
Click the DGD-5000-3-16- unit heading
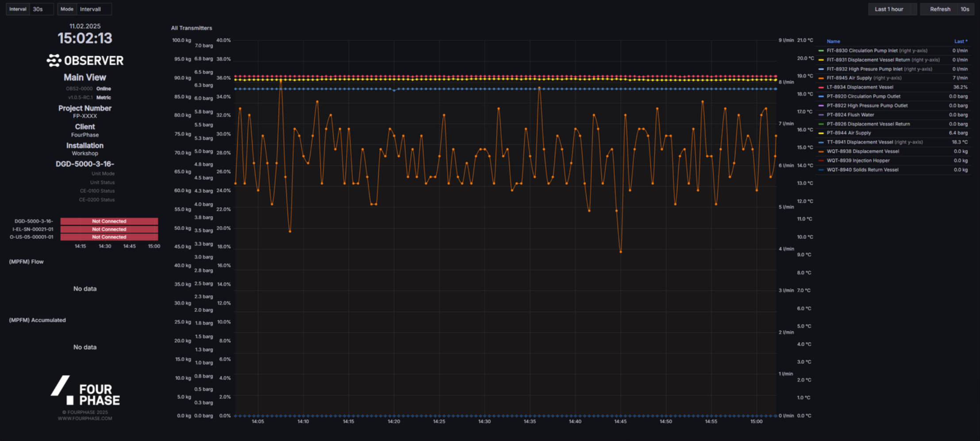point(85,164)
